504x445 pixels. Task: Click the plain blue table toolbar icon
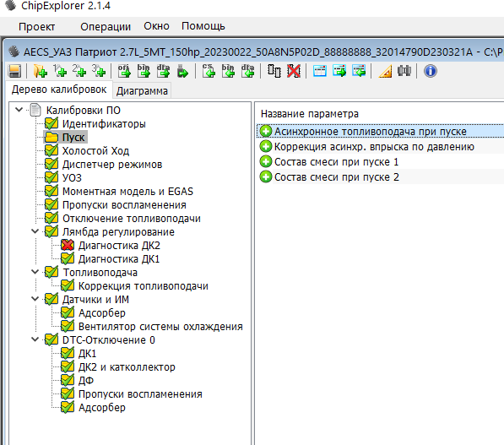320,71
